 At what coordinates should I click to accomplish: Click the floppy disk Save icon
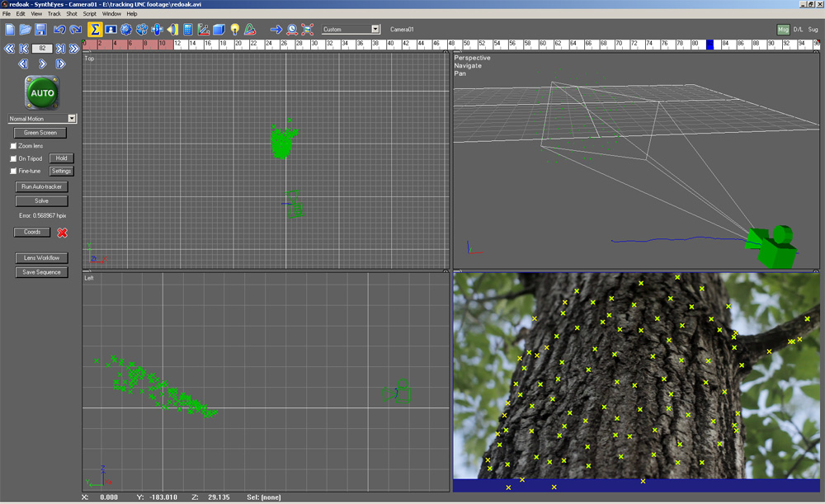40,30
